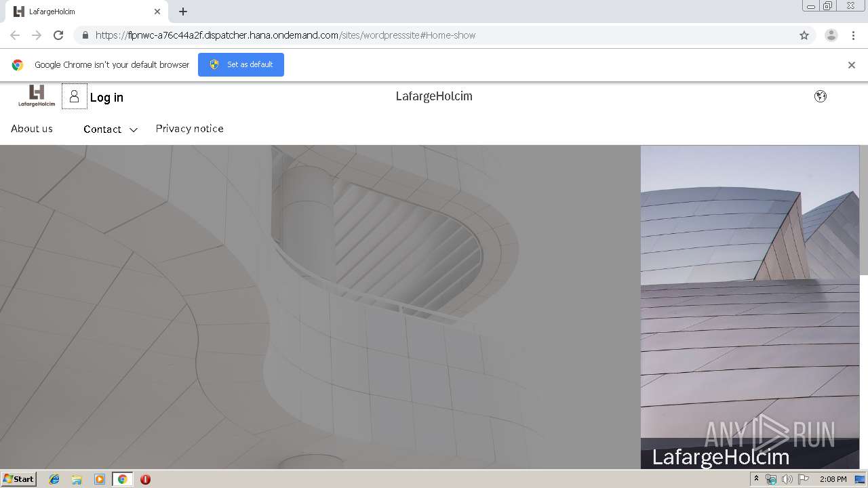Click the show desktop tray button
Image resolution: width=868 pixels, height=488 pixels.
(x=860, y=479)
